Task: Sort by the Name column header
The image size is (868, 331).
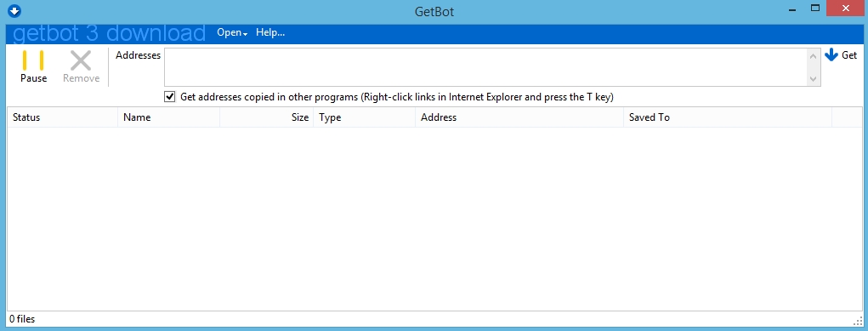Action: [169, 117]
